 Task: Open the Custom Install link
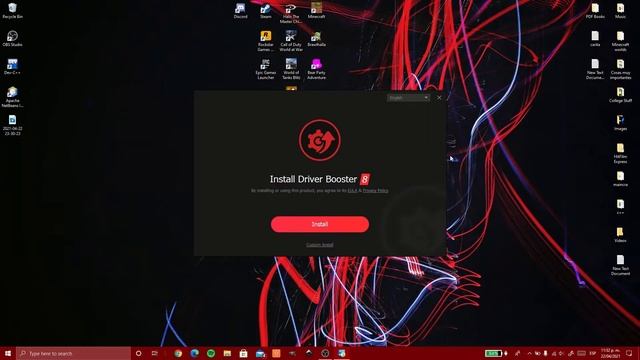pyautogui.click(x=320, y=245)
